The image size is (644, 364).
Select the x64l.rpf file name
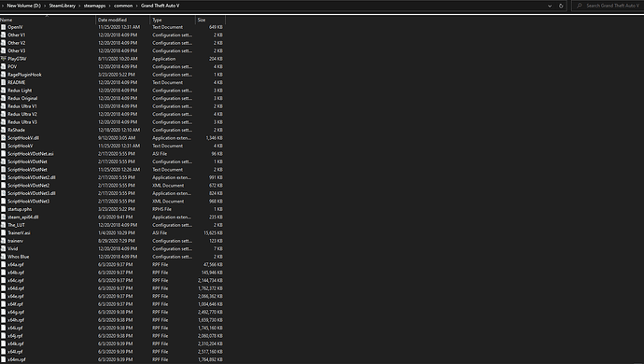(x=15, y=352)
